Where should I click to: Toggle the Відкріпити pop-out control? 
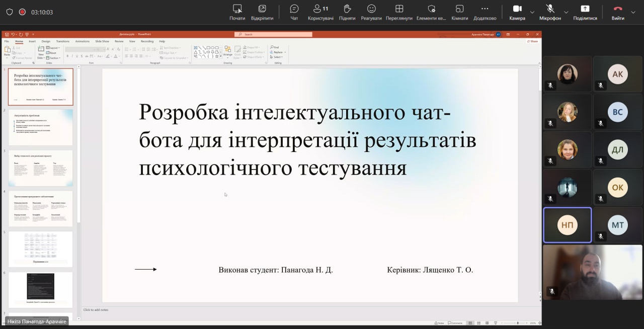click(x=262, y=12)
